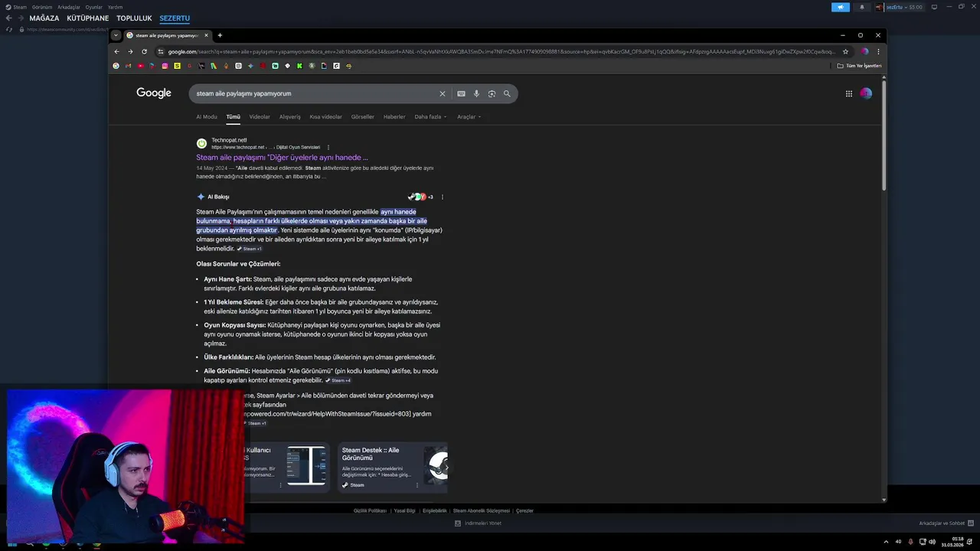Viewport: 980px width, 551px height.
Task: Search by image with Google Lens
Action: pos(492,93)
